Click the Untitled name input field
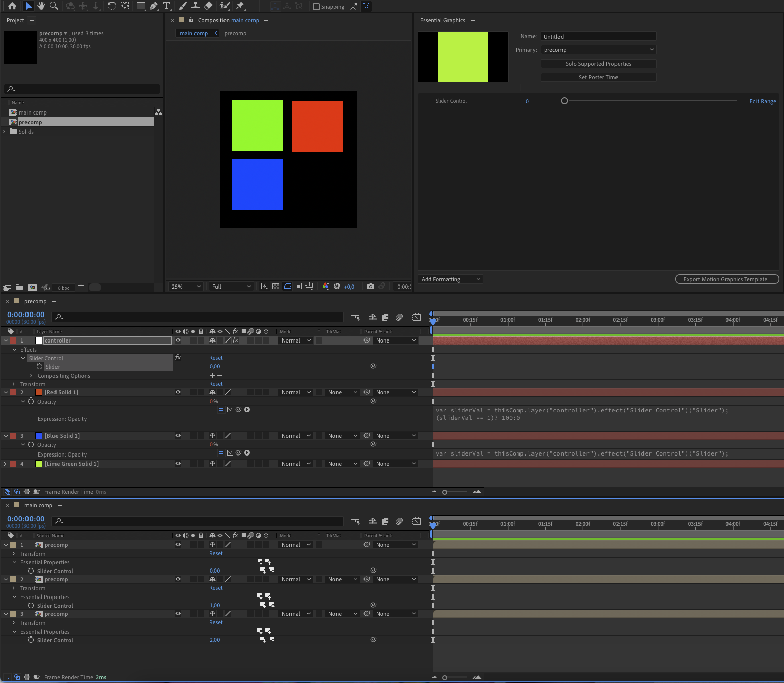 (598, 36)
